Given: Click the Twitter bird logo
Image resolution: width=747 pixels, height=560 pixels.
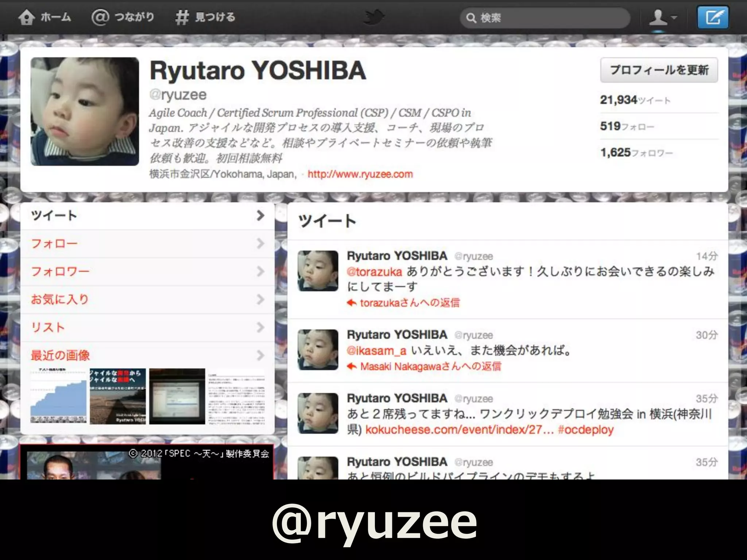Looking at the screenshot, I should coord(374,17).
